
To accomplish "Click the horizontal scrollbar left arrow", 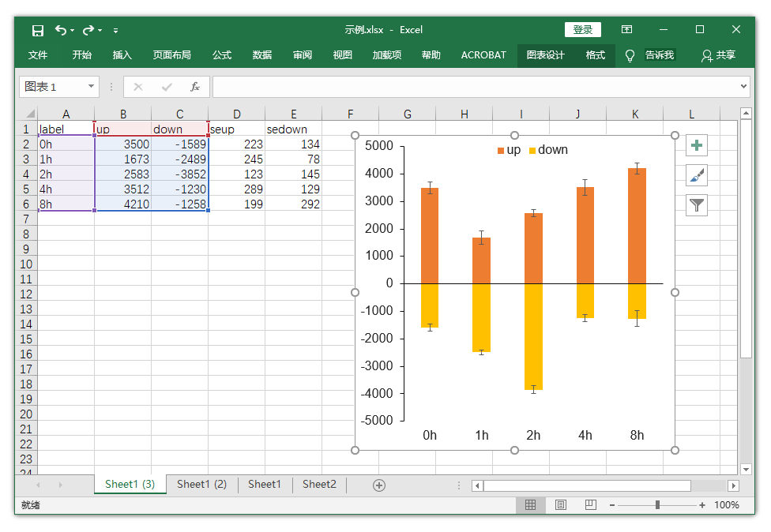I will (x=477, y=485).
